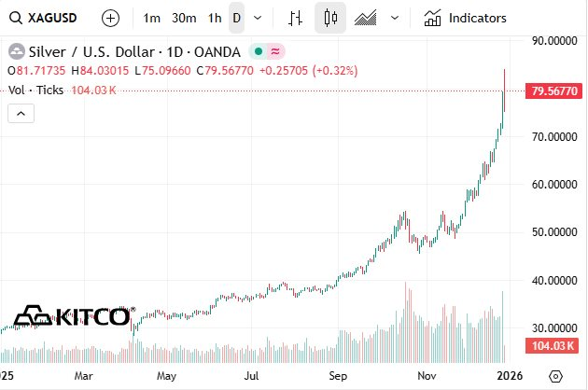
Task: Click the add symbol plus icon
Action: (x=110, y=18)
